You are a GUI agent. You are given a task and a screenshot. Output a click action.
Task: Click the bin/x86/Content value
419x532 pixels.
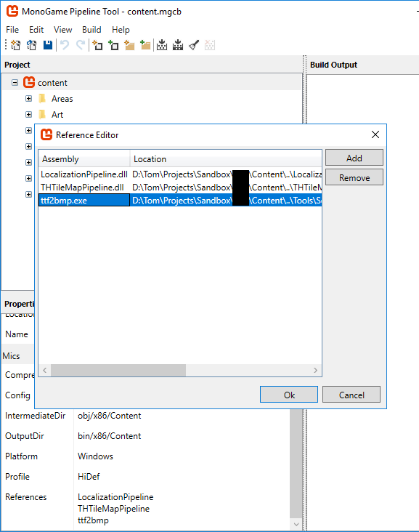coord(109,436)
